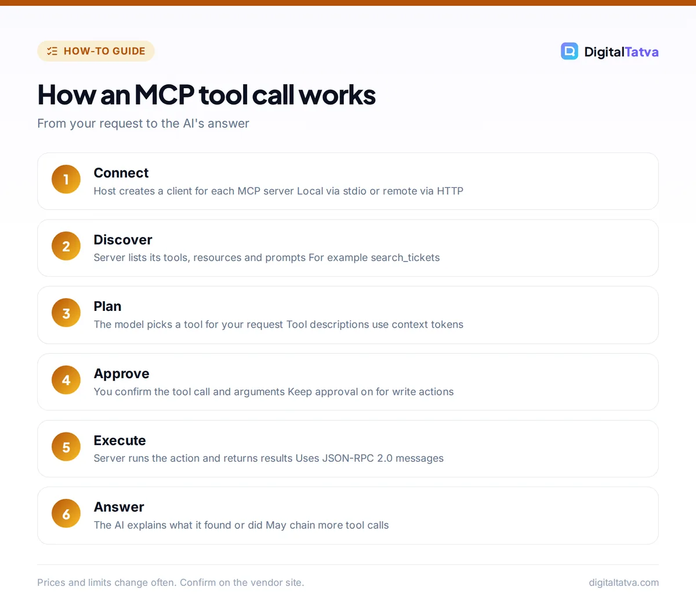Click text 'The AI explains what it found or did'
This screenshot has height=616, width=696.
click(178, 525)
